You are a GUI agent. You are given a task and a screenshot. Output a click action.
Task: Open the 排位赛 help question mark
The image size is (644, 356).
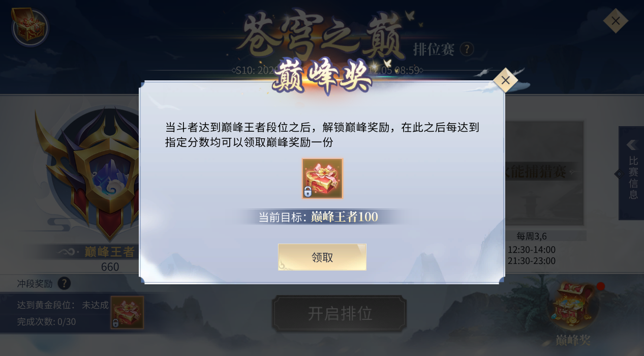pyautogui.click(x=467, y=49)
